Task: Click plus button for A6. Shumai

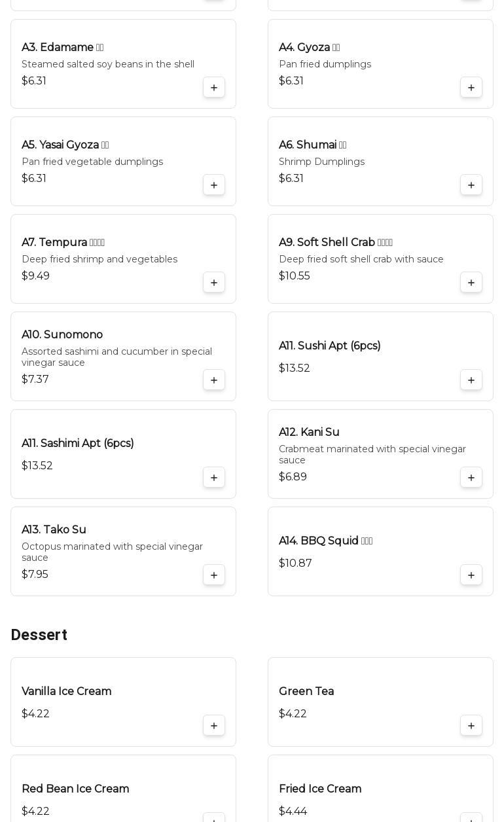Action: tap(471, 185)
